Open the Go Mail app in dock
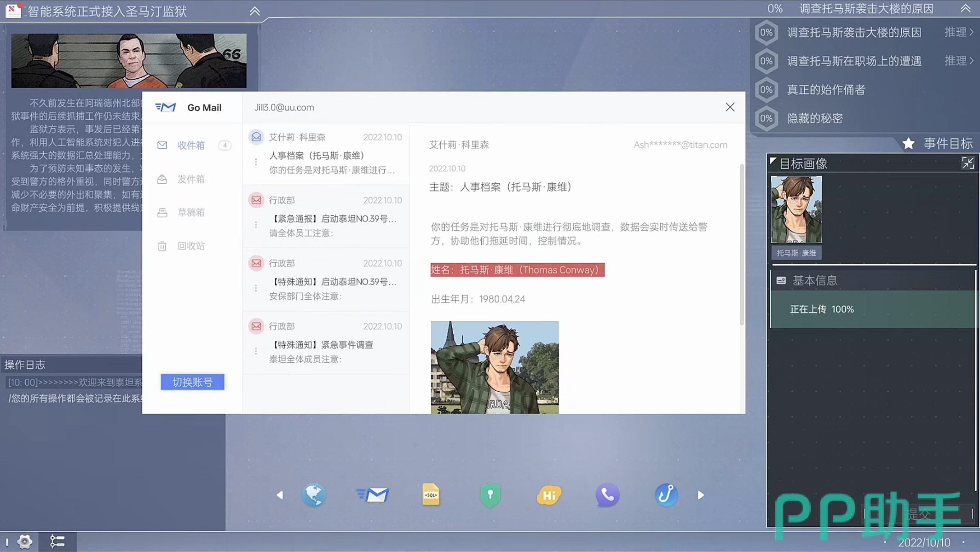The width and height of the screenshot is (980, 552). point(373,495)
